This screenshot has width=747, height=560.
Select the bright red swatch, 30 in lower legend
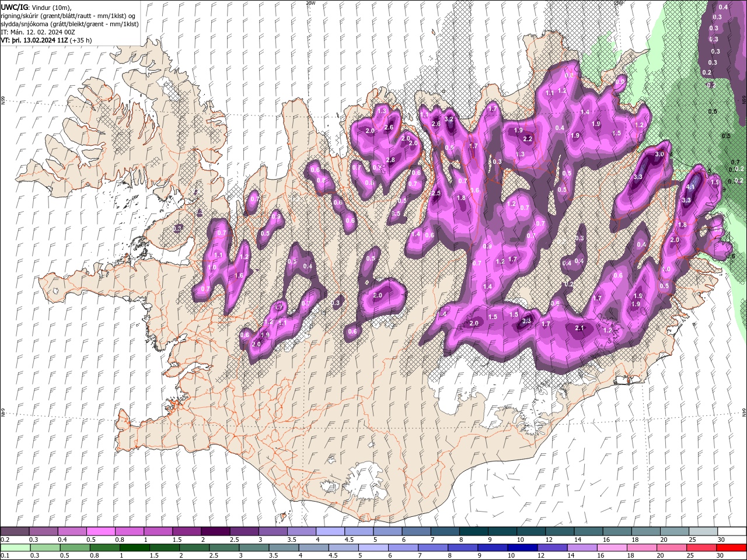(731, 548)
